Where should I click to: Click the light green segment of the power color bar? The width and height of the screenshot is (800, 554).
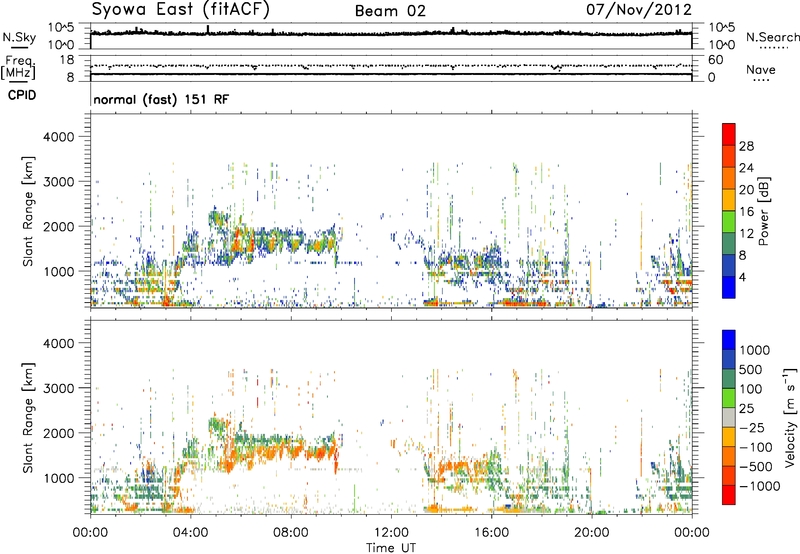729,221
